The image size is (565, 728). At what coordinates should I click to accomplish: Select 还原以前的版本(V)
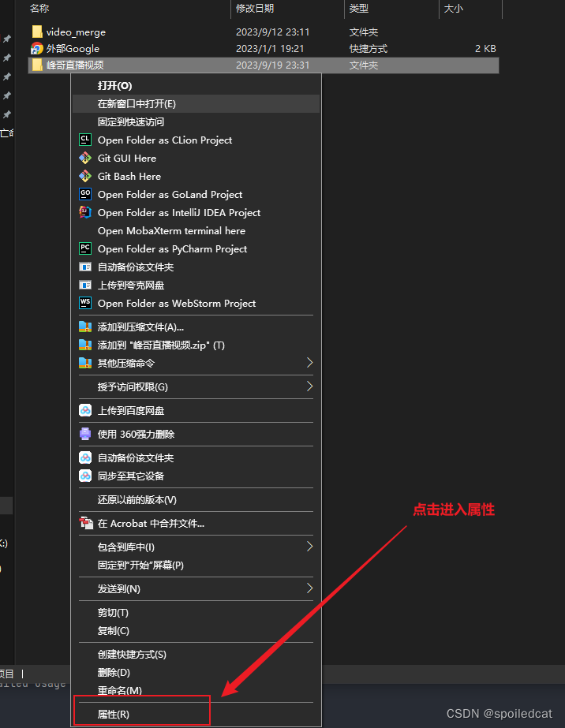click(196, 499)
